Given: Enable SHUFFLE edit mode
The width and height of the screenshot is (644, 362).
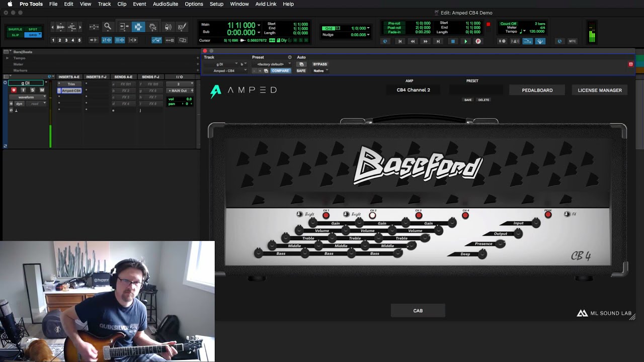Looking at the screenshot, I should (15, 30).
